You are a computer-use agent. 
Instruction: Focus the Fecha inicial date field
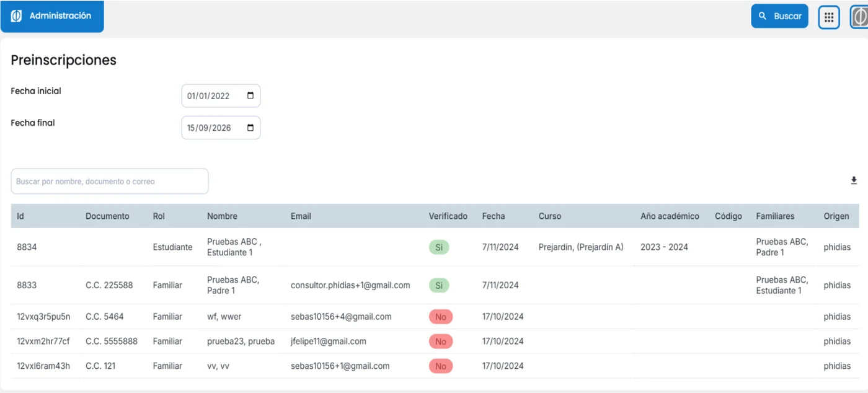click(221, 95)
